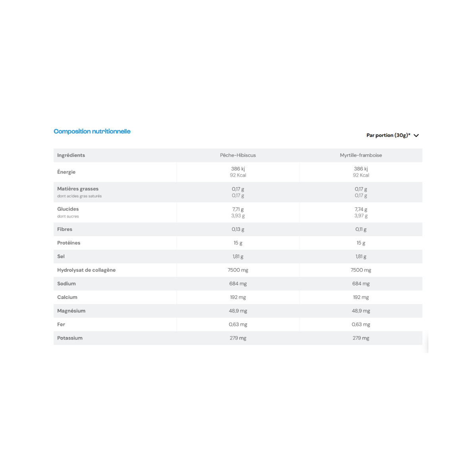Click the dont acides gras saturés sublabel

(79, 196)
